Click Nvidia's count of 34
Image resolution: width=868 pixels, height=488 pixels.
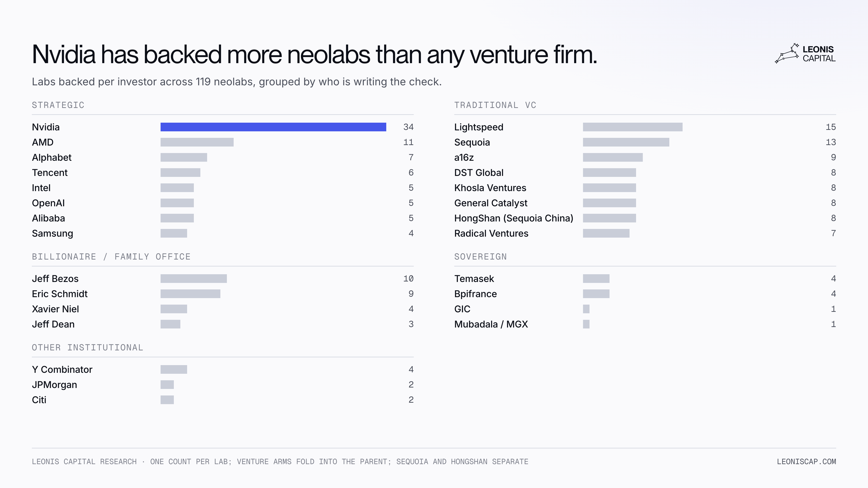pos(408,127)
